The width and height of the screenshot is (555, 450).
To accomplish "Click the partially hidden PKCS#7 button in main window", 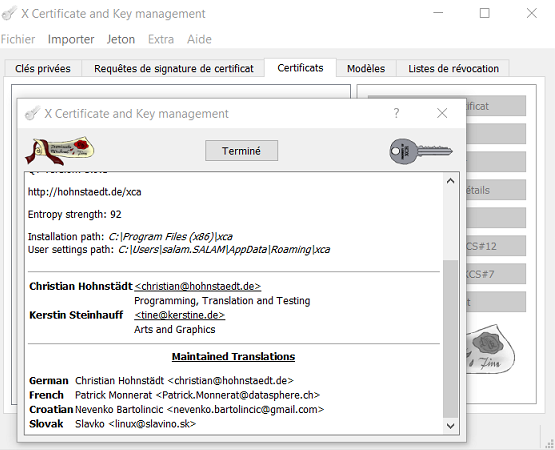I will (496, 274).
